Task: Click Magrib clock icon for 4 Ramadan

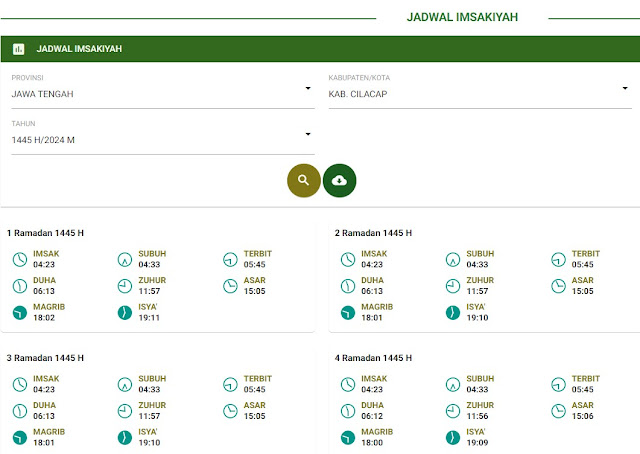Action: [348, 438]
